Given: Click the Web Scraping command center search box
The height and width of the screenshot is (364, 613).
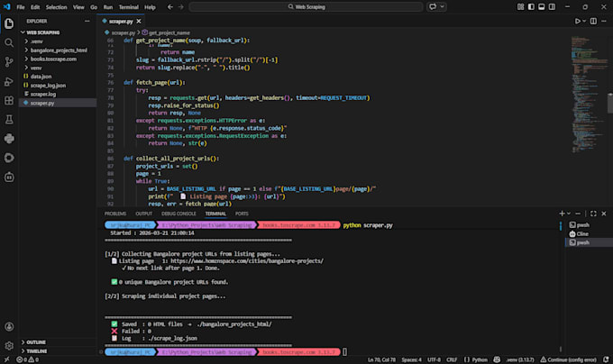Looking at the screenshot, I should tap(306, 6).
